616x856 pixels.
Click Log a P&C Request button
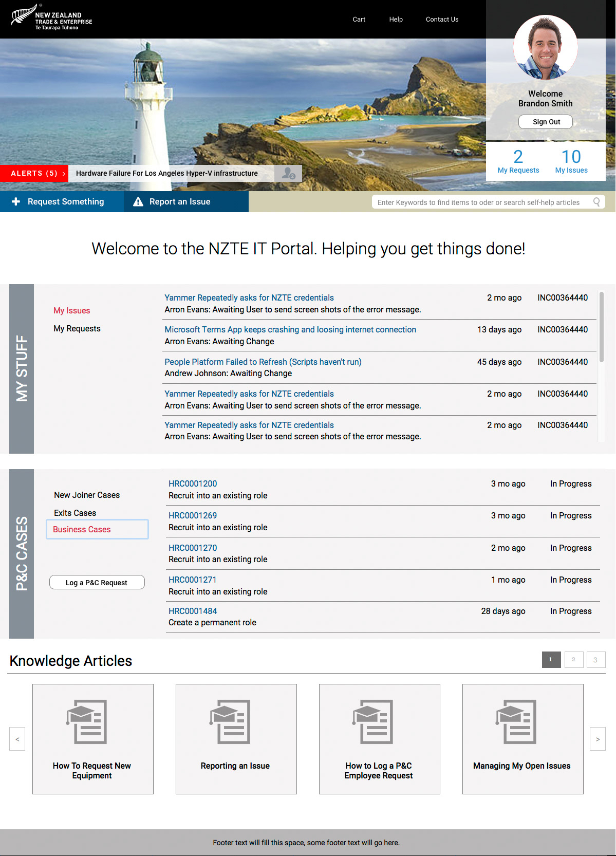pyautogui.click(x=97, y=583)
